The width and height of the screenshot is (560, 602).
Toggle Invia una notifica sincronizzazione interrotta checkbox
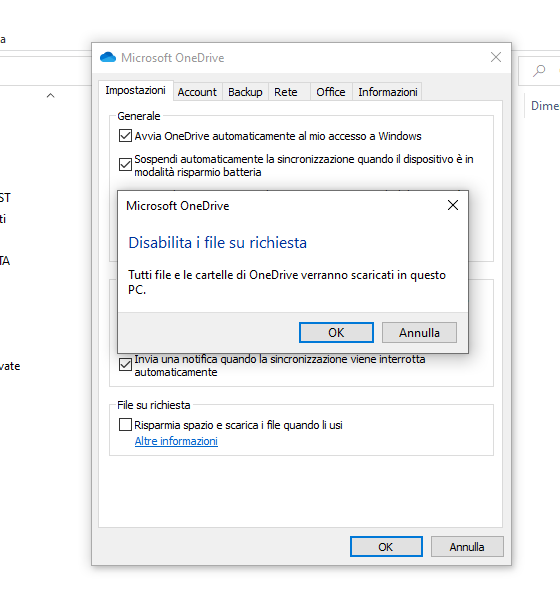(x=125, y=365)
